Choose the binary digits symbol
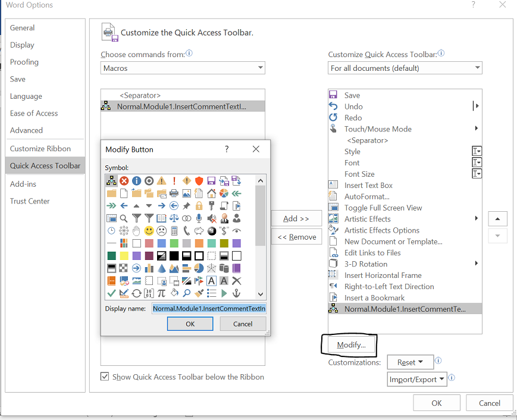517x420 pixels. coord(149,293)
